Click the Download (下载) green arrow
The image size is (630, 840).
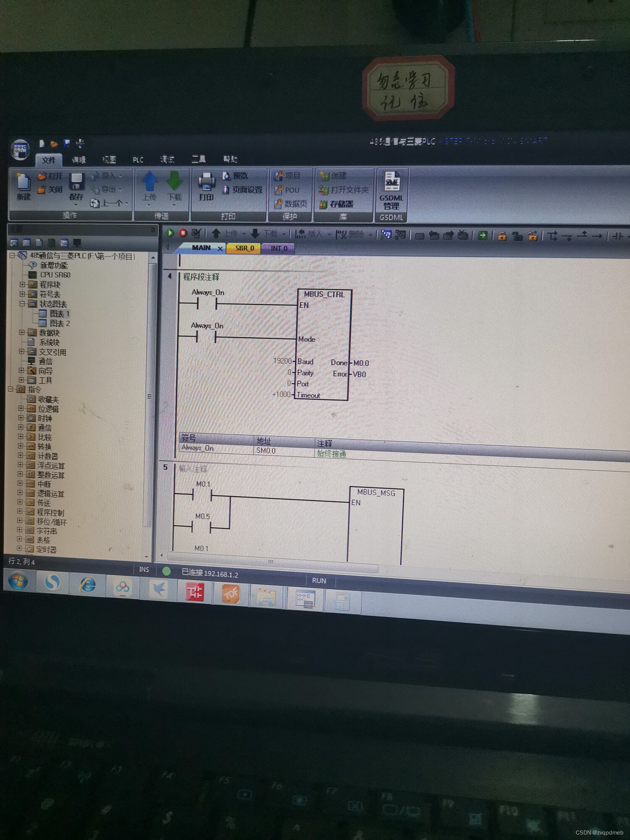click(174, 181)
